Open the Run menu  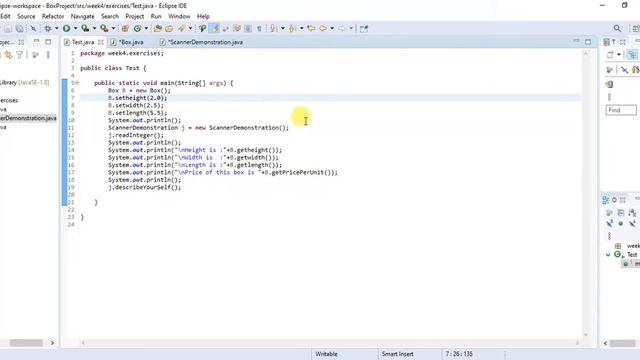156,16
